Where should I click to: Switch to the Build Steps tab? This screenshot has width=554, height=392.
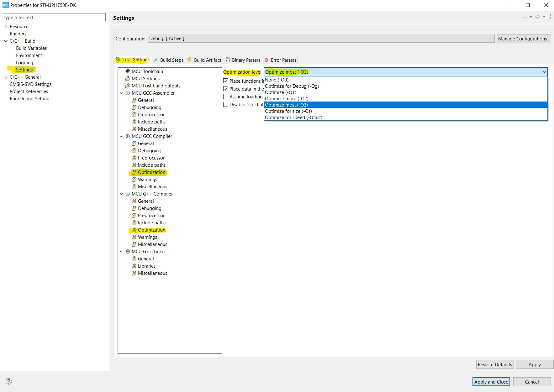(169, 60)
